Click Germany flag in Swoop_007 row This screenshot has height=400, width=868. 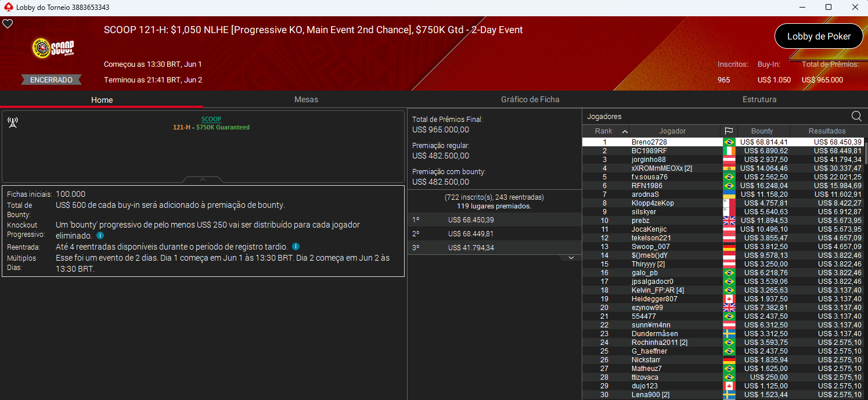(x=729, y=247)
